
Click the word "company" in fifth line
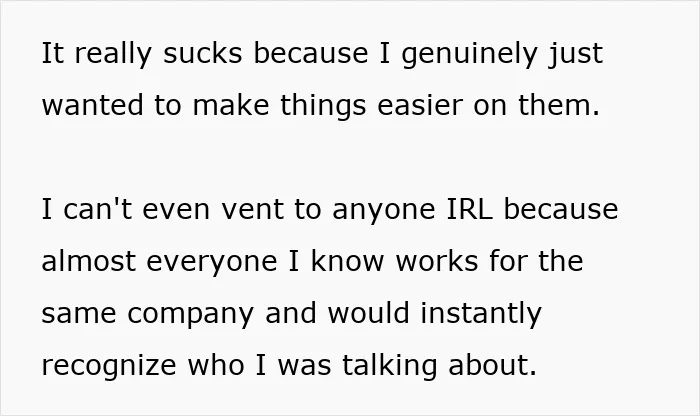[x=191, y=315]
